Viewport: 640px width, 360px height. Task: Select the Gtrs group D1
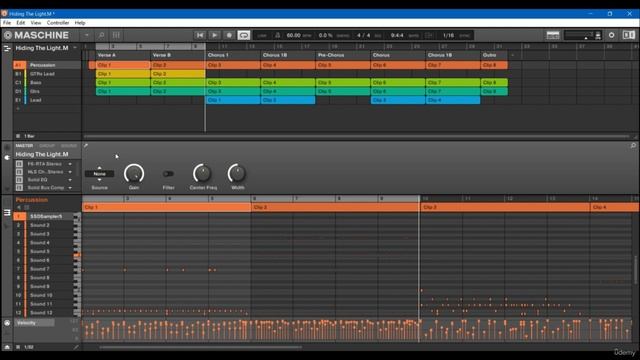pyautogui.click(x=47, y=91)
